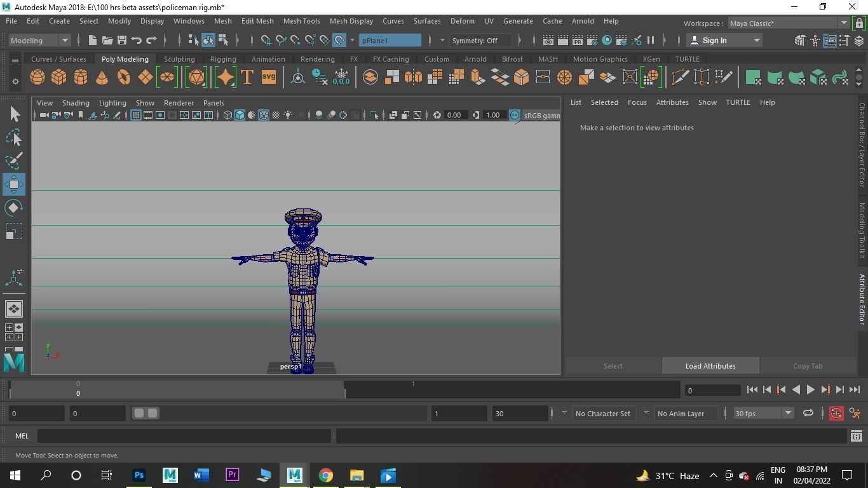Click the Multi-Cut tool shelf icon
Viewport: 868px width, 488px height.
click(x=680, y=78)
